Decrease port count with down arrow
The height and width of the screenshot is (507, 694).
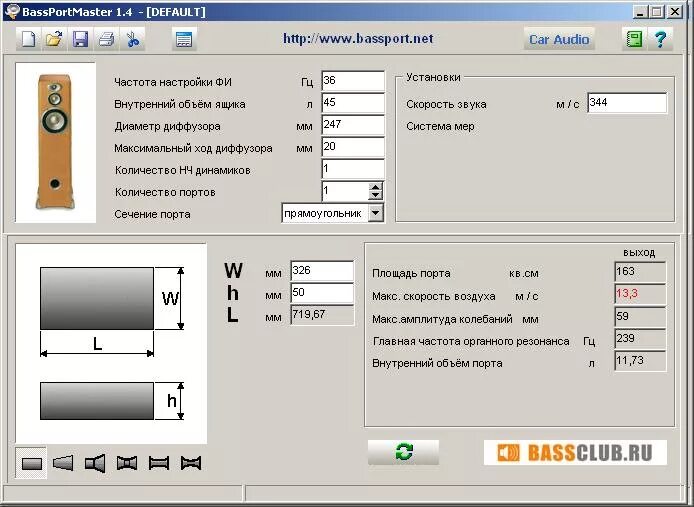(375, 196)
